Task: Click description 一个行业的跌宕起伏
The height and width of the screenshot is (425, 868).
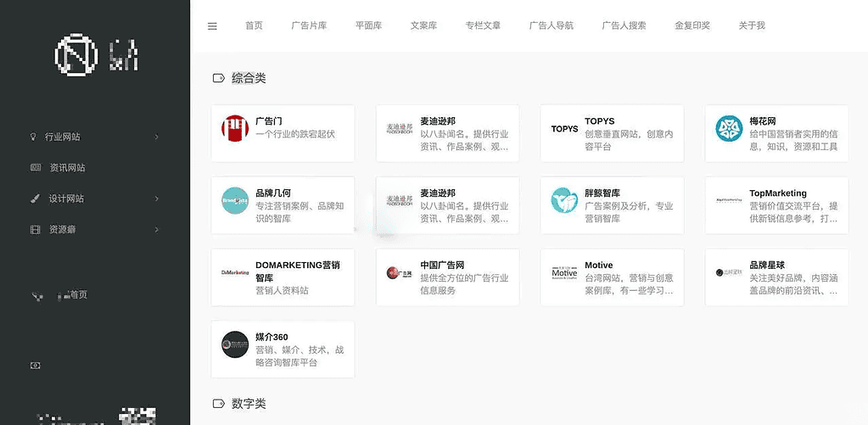Action: click(x=295, y=134)
